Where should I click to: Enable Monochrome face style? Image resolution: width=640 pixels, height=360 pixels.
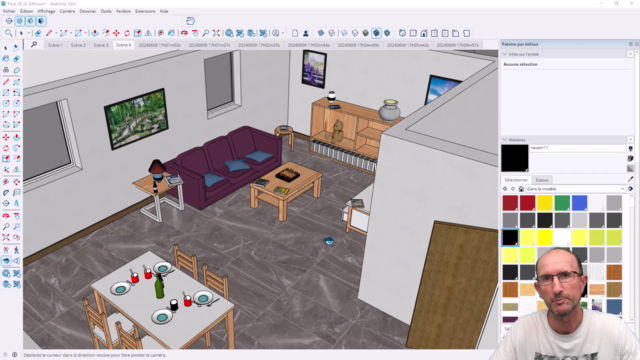(x=387, y=33)
